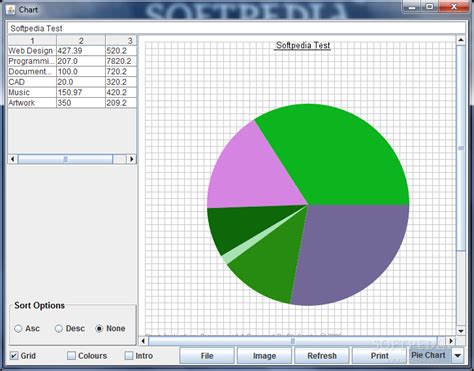The image size is (474, 371).
Task: Click the File button
Action: coord(207,356)
